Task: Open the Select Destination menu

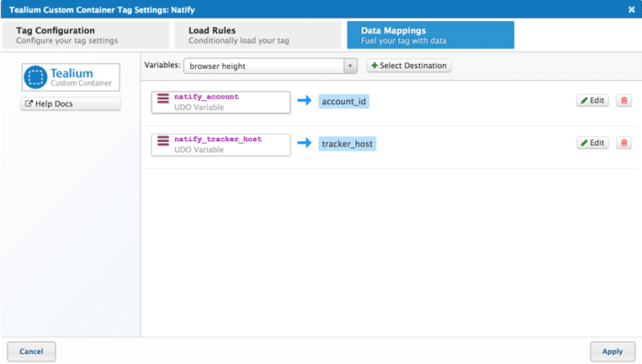Action: 408,66
